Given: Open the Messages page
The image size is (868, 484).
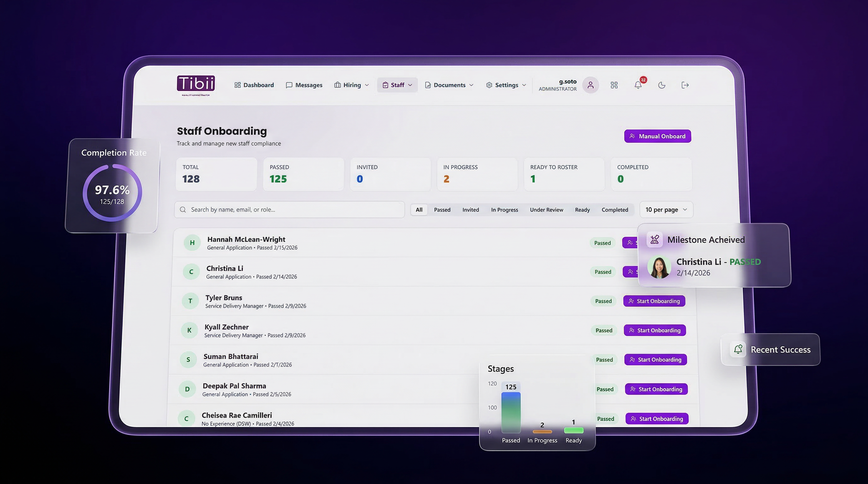Looking at the screenshot, I should click(x=304, y=85).
